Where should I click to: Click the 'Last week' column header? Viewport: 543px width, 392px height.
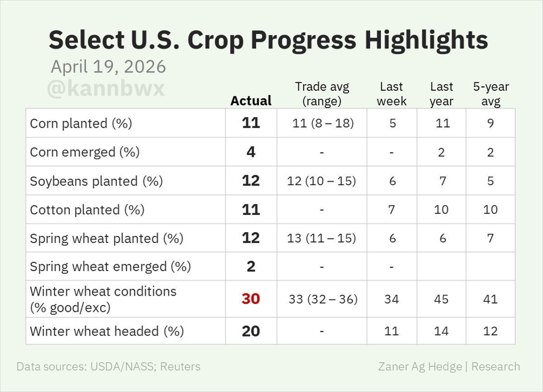391,93
